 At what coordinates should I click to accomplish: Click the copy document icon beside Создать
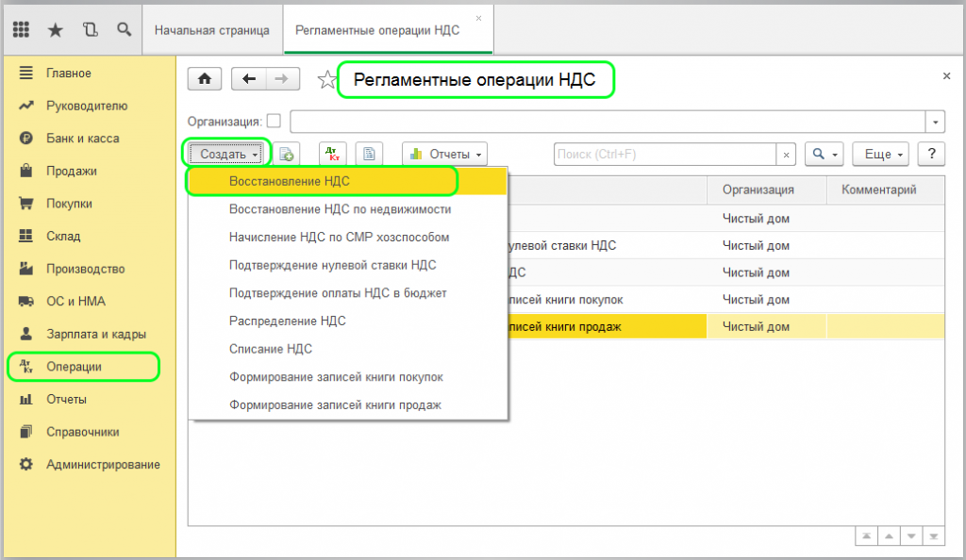pyautogui.click(x=287, y=154)
